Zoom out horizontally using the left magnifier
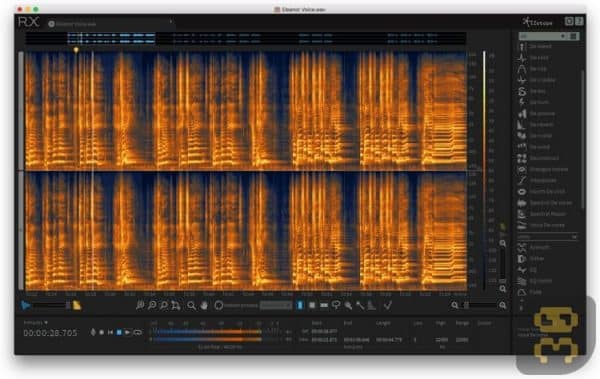 coord(455,305)
